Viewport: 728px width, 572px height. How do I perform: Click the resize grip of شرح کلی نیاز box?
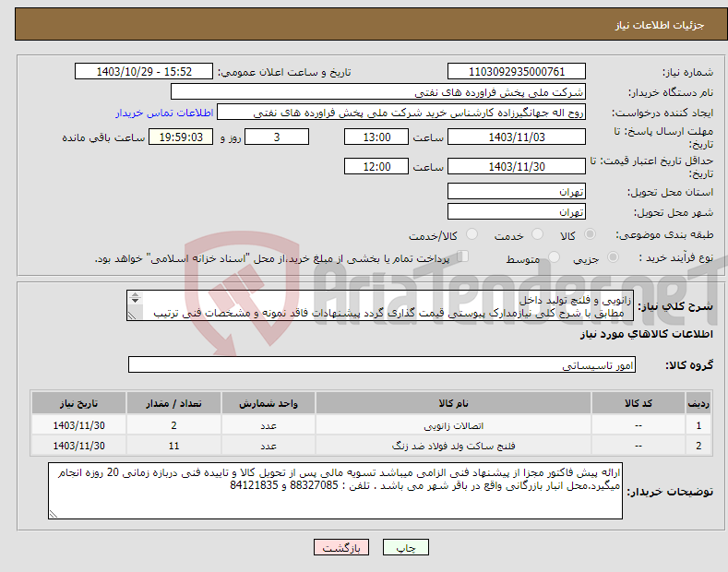132,316
